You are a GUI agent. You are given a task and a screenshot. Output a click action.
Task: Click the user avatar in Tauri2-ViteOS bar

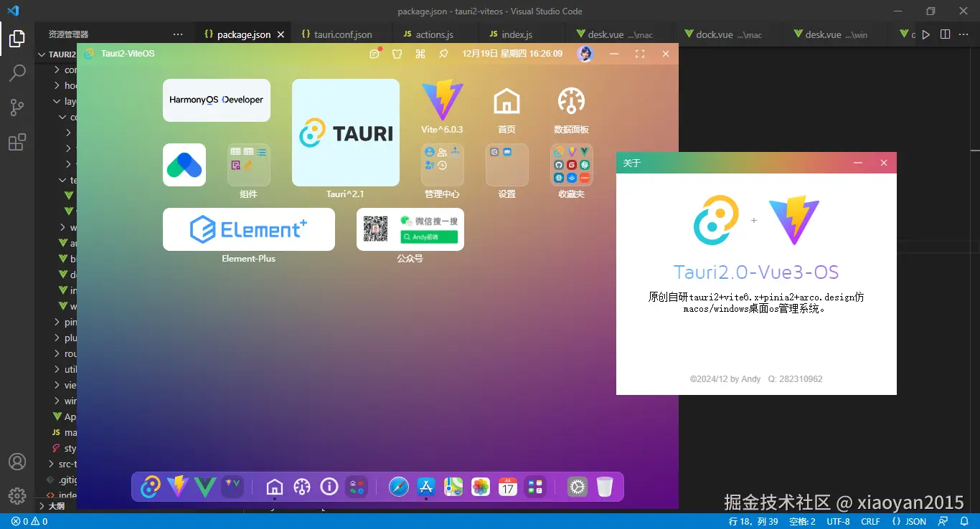point(585,54)
